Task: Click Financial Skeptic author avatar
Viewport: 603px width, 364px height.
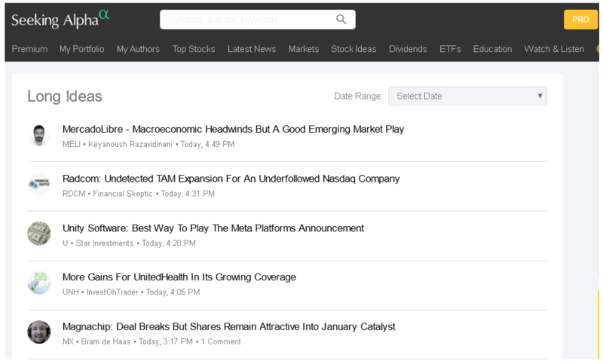Action: pyautogui.click(x=39, y=184)
